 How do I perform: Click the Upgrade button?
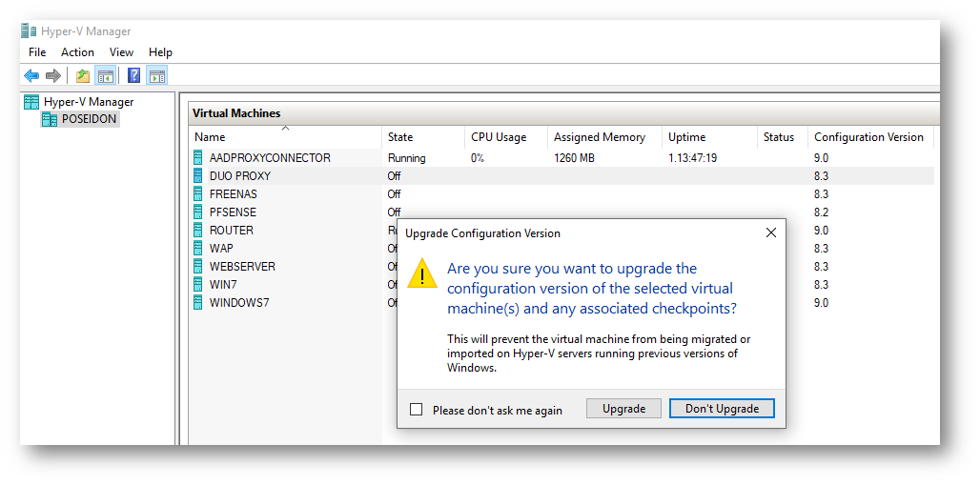pos(623,409)
